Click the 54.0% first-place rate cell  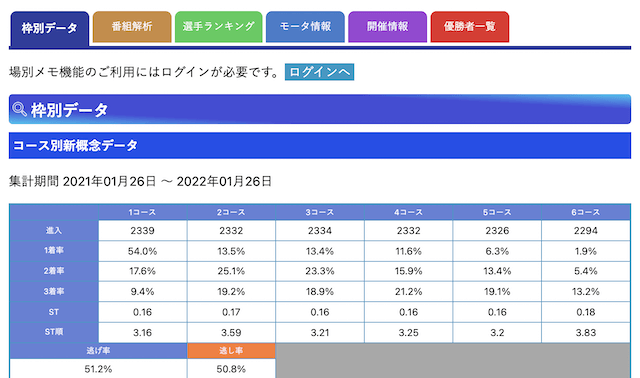click(142, 251)
